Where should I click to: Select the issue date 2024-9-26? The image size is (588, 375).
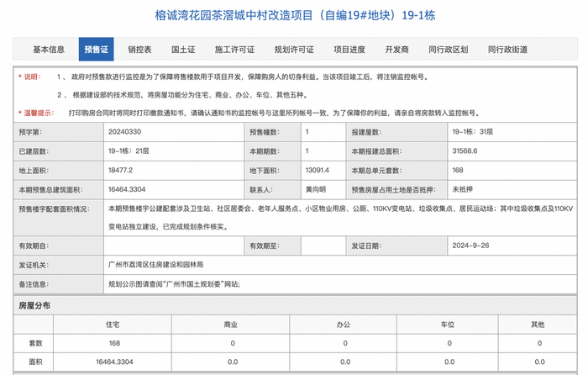[470, 246]
